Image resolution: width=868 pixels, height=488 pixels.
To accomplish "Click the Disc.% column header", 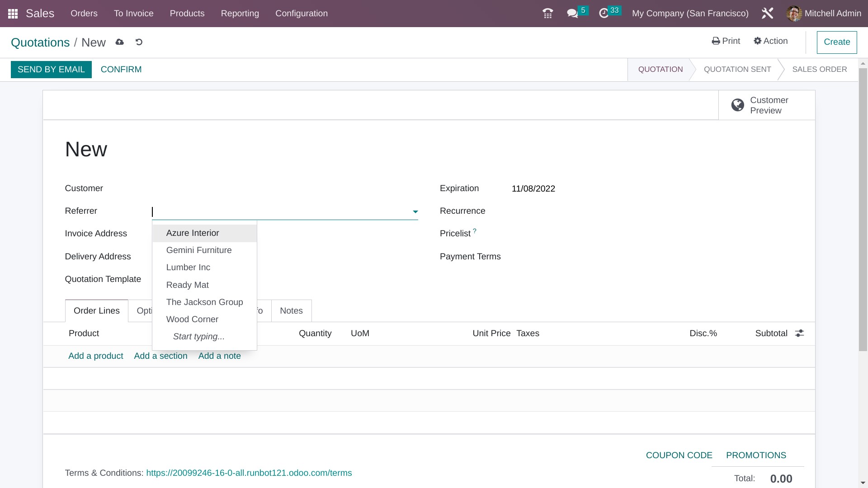I will click(703, 333).
